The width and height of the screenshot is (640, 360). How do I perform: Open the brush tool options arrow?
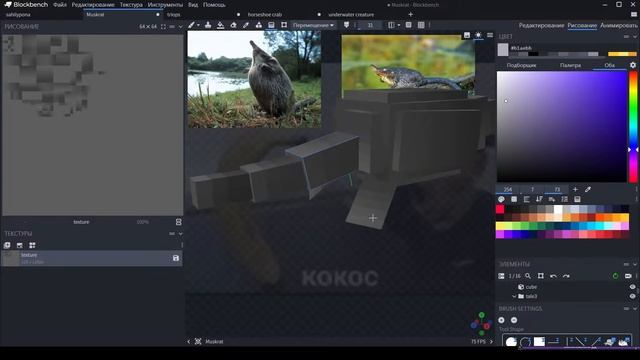point(198,25)
